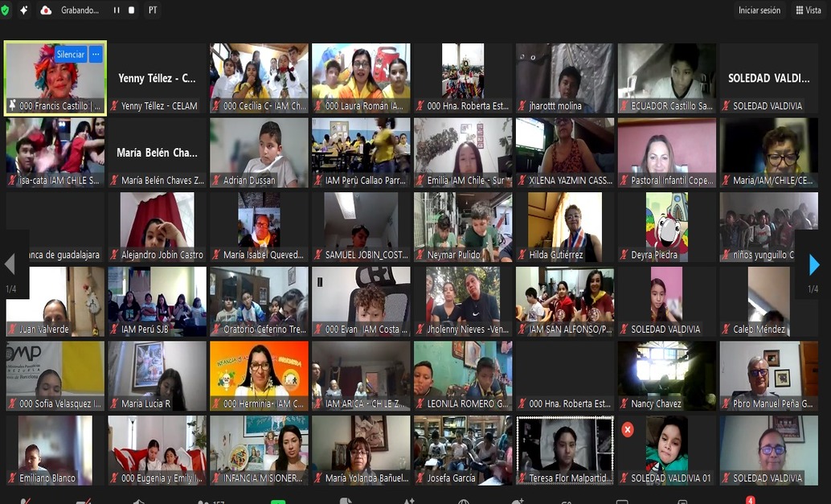The height and width of the screenshot is (504, 831).
Task: Stop the cloud recording
Action: click(131, 10)
